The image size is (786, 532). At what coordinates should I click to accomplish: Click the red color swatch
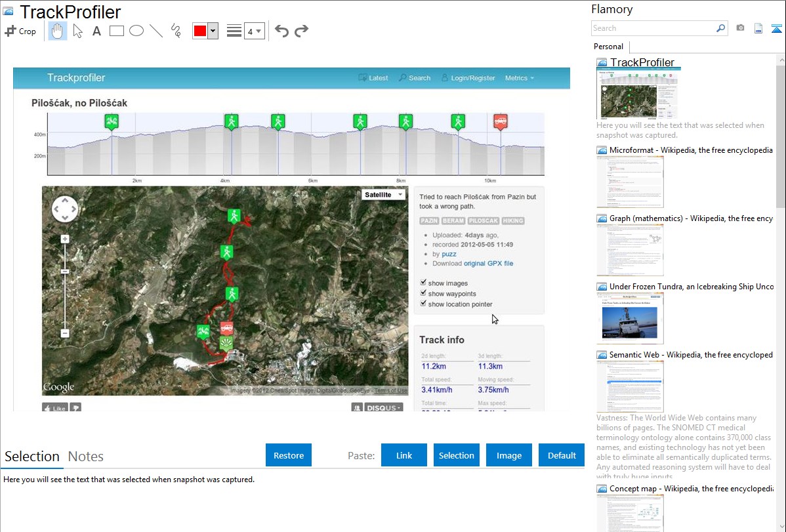tap(200, 31)
